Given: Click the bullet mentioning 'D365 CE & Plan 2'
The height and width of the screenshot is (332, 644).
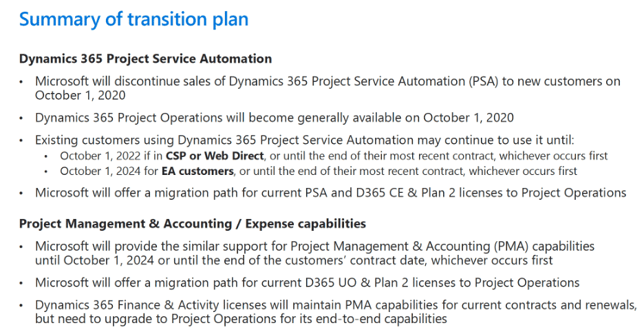Looking at the screenshot, I should (x=330, y=193).
